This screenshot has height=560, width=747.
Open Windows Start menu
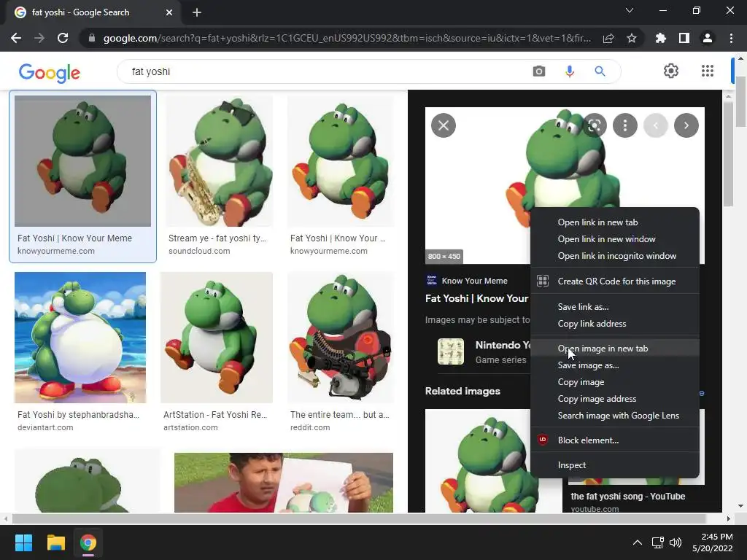click(x=23, y=542)
